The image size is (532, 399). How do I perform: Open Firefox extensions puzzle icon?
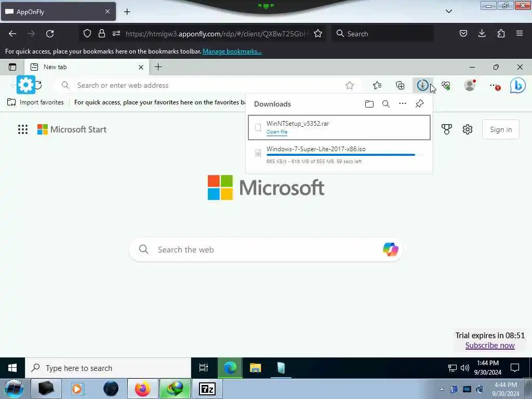(501, 33)
